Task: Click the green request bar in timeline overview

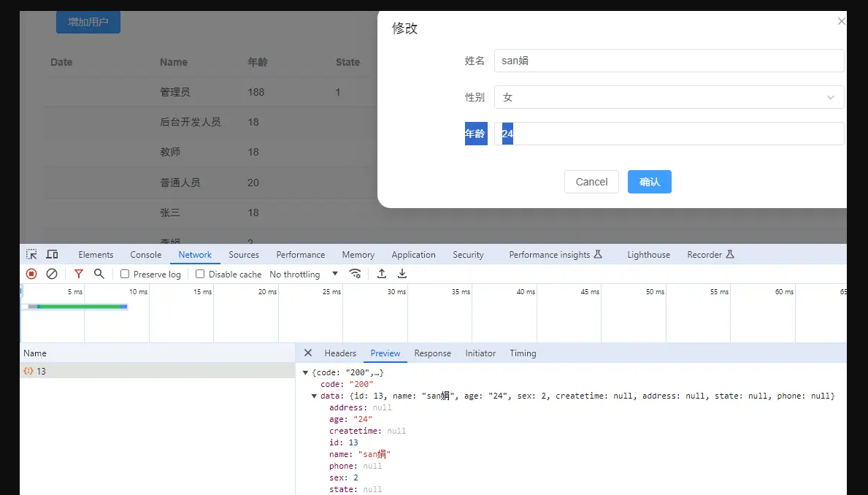Action: tap(81, 306)
